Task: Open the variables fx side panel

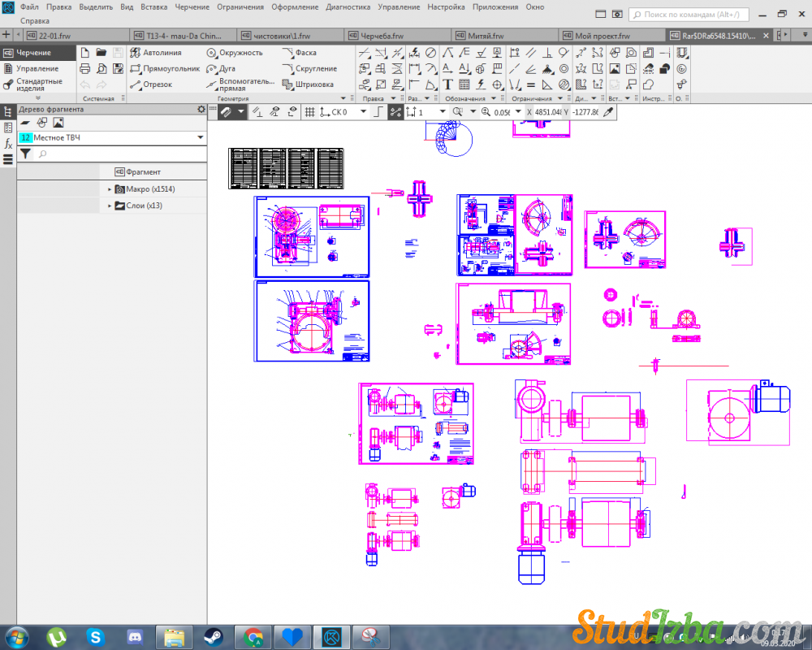Action: click(x=8, y=144)
